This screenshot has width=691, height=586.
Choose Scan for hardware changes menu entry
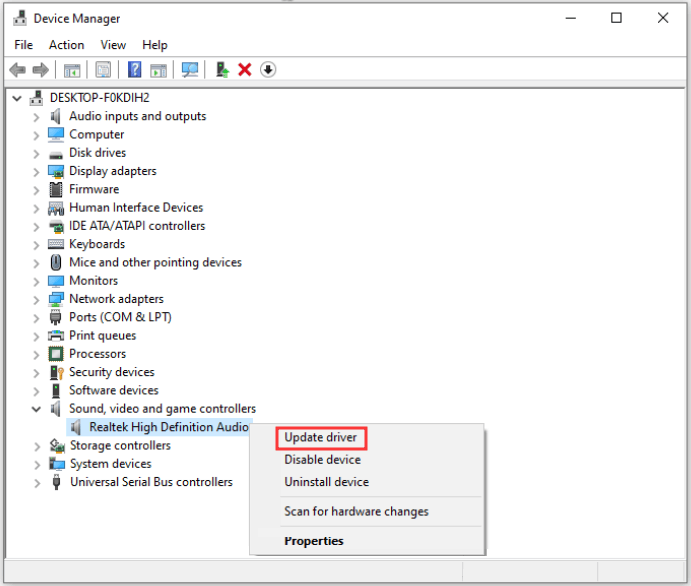tap(356, 511)
